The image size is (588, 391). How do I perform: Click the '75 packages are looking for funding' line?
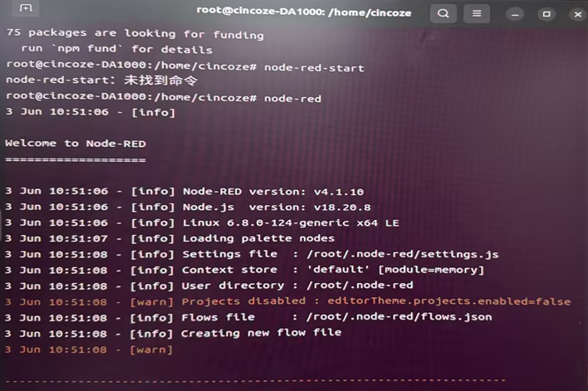pyautogui.click(x=135, y=33)
